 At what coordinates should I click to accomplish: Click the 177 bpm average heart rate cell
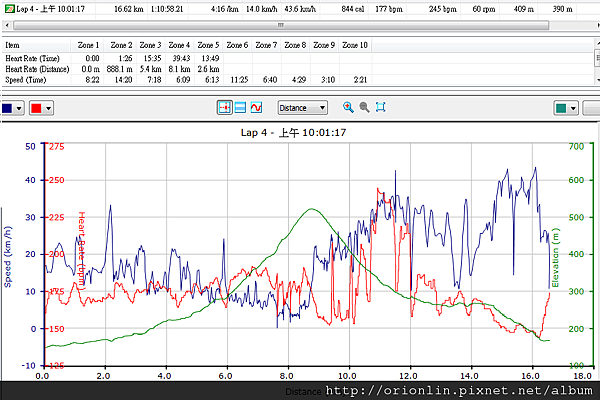[x=389, y=9]
